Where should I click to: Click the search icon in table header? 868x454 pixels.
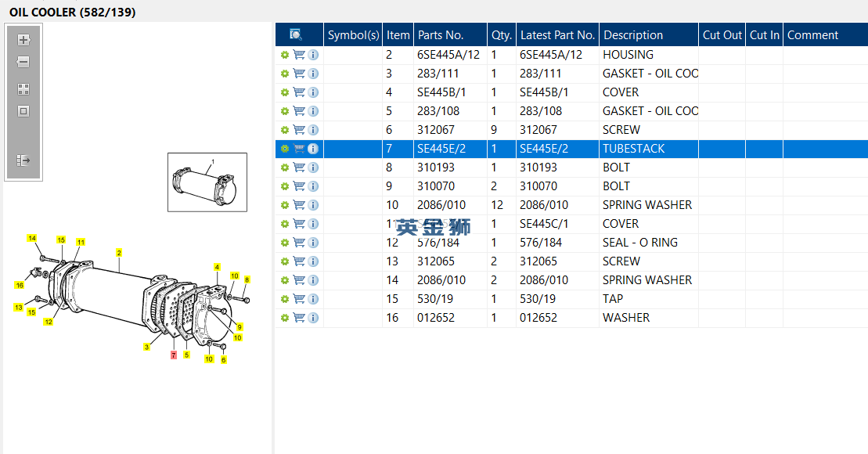click(296, 34)
